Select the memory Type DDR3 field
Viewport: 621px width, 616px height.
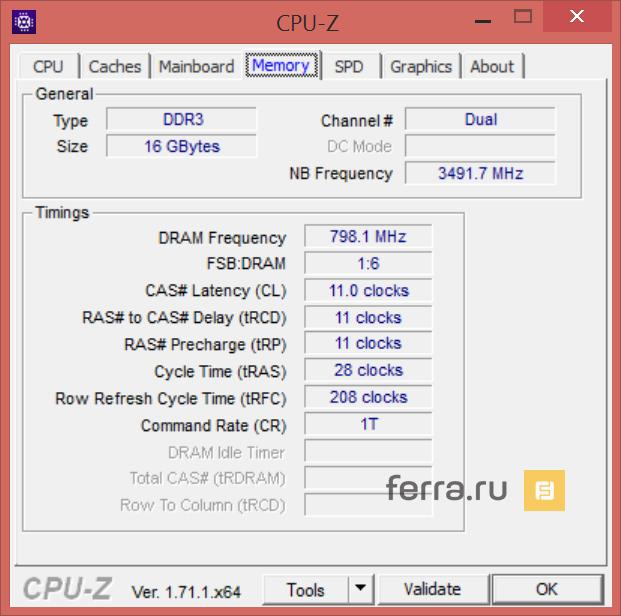pyautogui.click(x=181, y=120)
